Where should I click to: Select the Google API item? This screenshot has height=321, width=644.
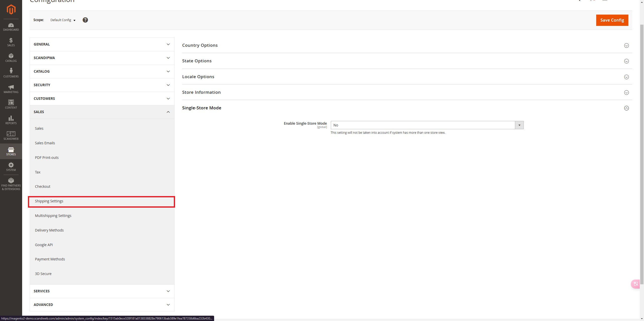coord(44,245)
